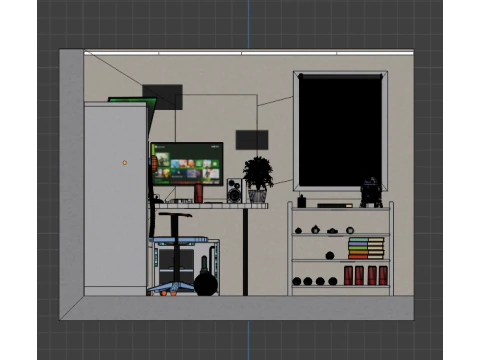The width and height of the screenshot is (480, 360).
Task: Select the black bottle on shelf top
Action: coord(302,201)
